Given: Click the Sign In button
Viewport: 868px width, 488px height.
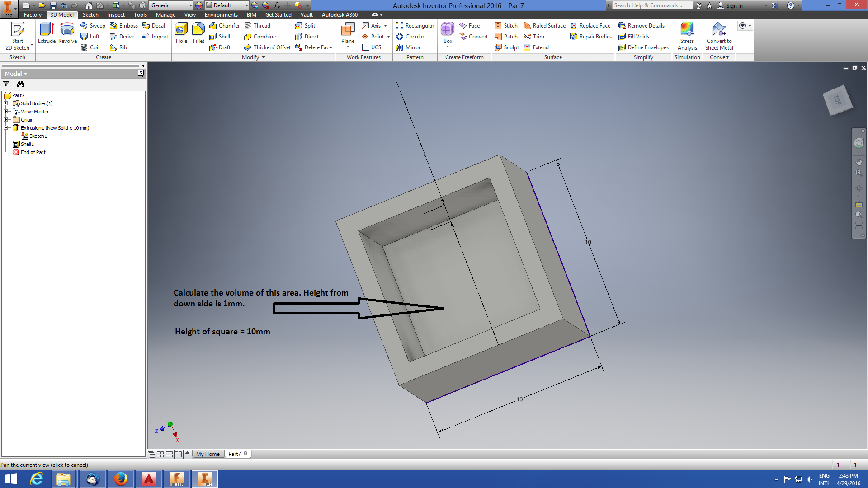Looking at the screenshot, I should (x=734, y=5).
